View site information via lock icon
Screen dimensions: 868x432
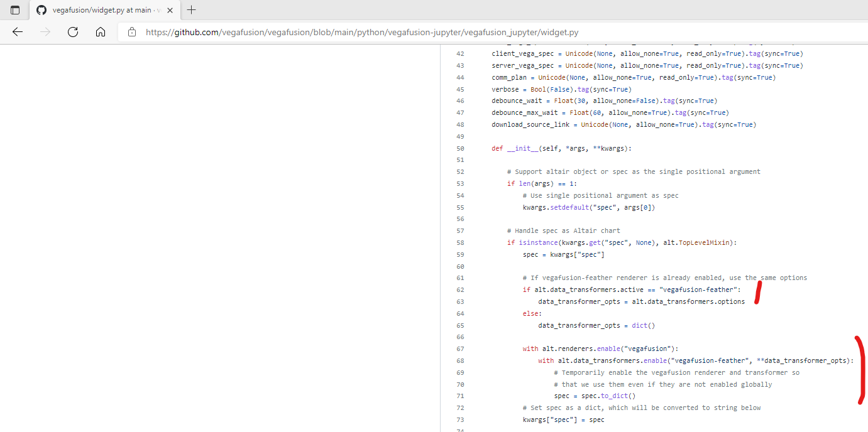(132, 32)
